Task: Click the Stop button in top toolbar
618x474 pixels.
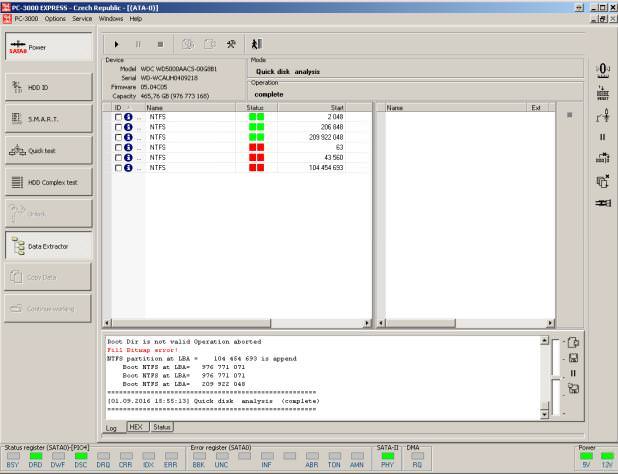Action: tap(160, 45)
